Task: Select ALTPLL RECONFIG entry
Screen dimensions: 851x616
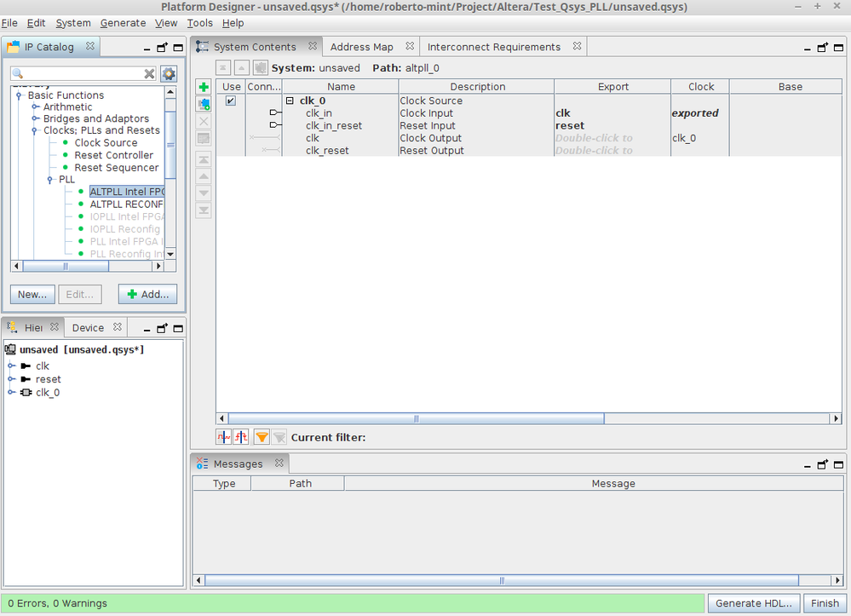Action: tap(126, 204)
